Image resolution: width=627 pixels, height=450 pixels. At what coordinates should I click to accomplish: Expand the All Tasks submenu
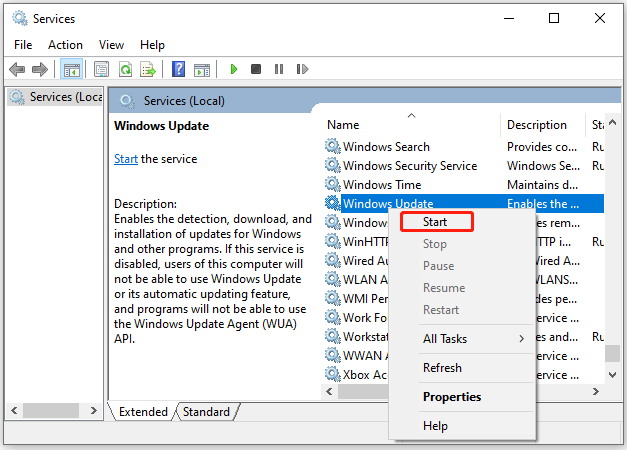pyautogui.click(x=462, y=339)
